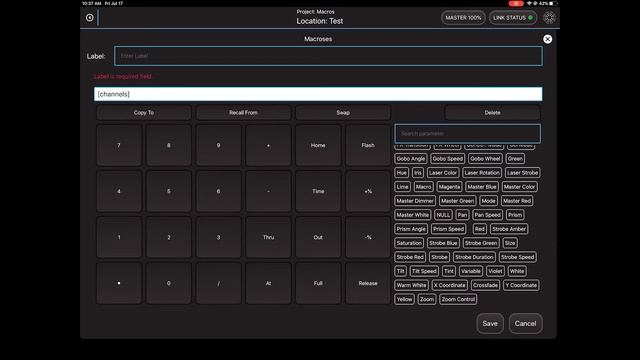Tap keypad digit 2
Viewport: 640px width, 360px height.
pos(169,237)
